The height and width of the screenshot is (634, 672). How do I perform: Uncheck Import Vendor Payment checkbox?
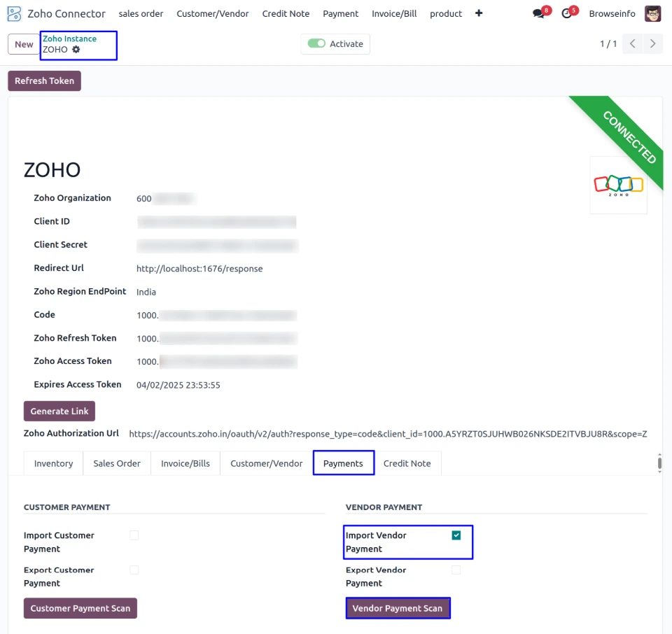456,535
